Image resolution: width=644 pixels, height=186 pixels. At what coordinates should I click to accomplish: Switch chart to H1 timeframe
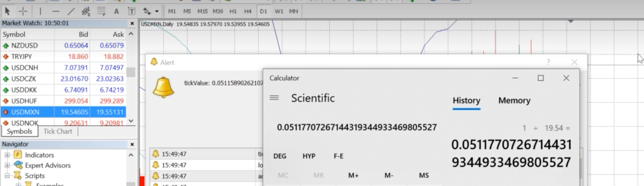coord(233,11)
